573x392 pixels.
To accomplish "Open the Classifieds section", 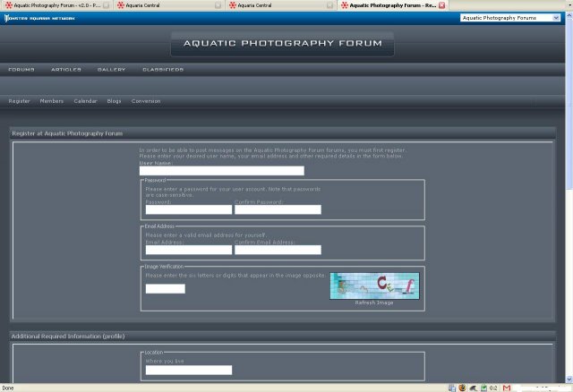I will 163,69.
